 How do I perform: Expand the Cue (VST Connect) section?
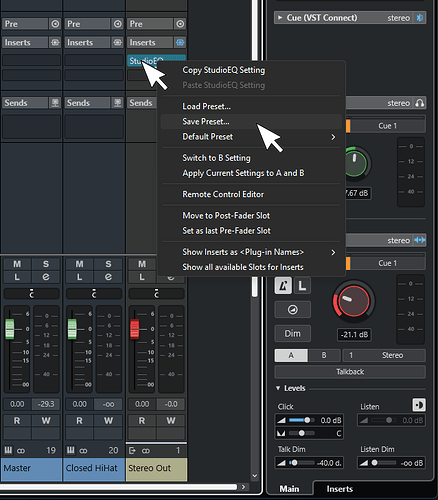click(x=280, y=18)
